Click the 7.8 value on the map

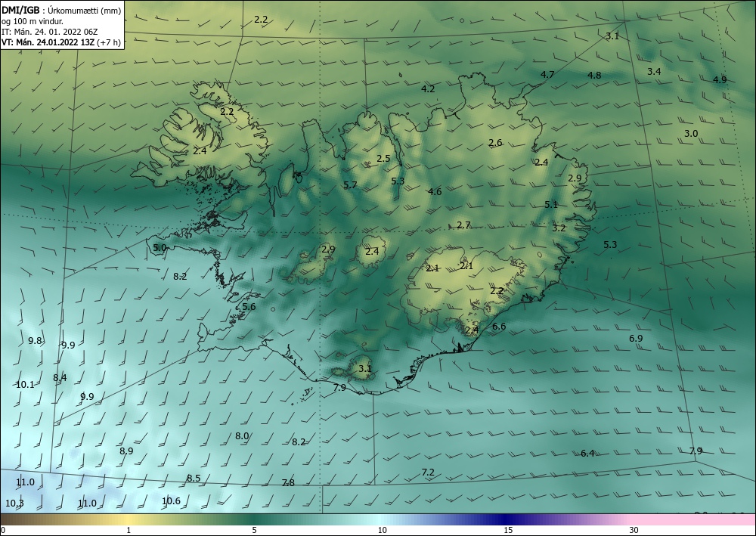pos(288,482)
